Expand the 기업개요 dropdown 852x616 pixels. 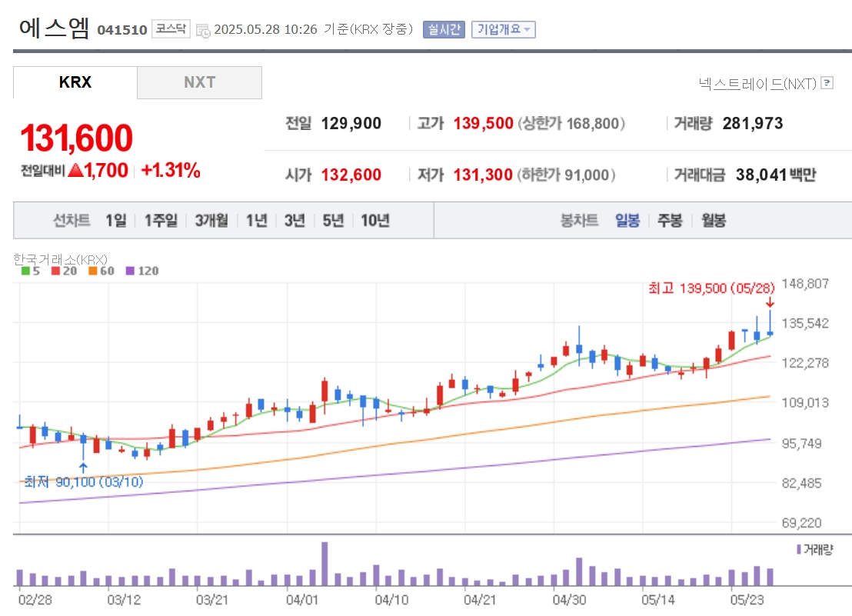pos(503,29)
